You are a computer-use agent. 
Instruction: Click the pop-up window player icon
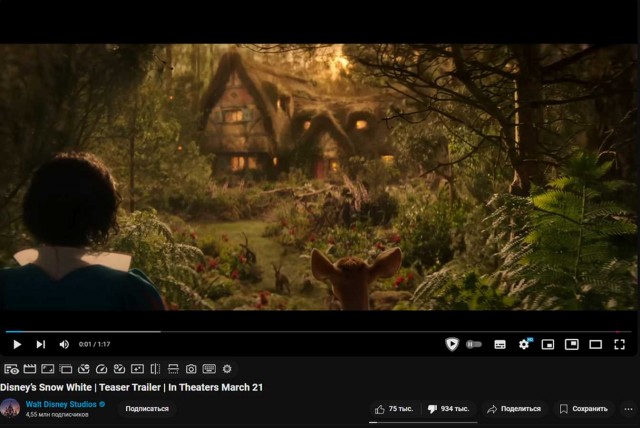click(x=65, y=369)
